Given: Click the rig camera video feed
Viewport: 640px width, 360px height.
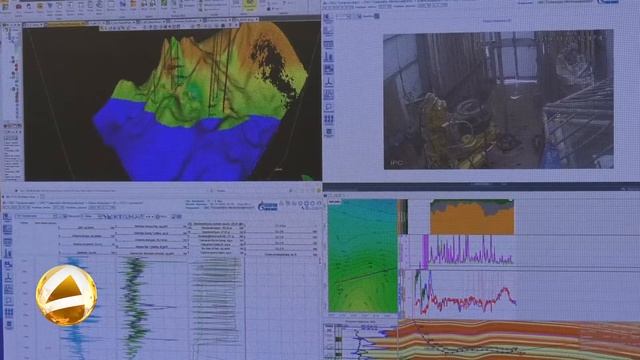Looking at the screenshot, I should 498,99.
